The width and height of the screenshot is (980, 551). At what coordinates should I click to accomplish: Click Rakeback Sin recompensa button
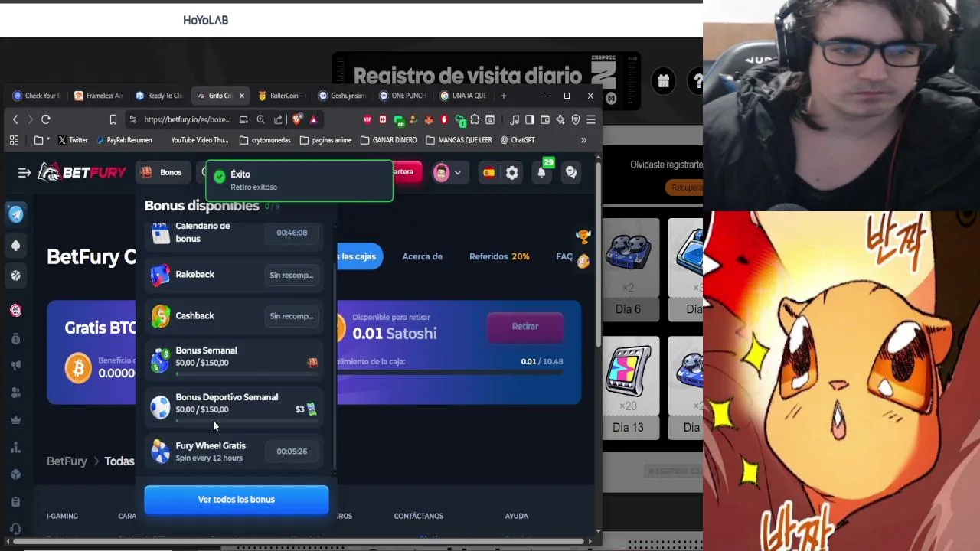pos(292,275)
